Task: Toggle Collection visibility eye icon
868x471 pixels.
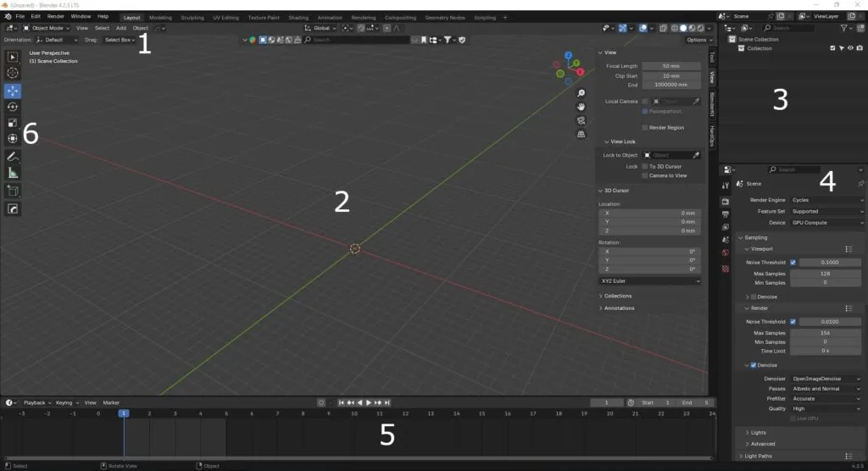Action: 850,48
